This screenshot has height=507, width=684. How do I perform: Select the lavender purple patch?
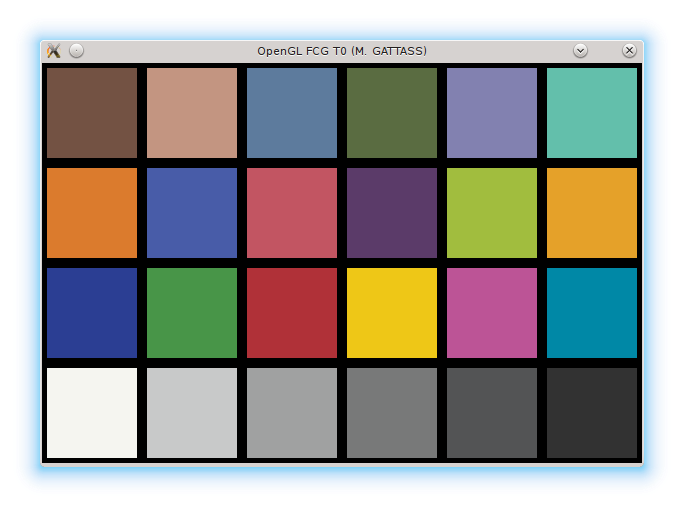tap(492, 113)
